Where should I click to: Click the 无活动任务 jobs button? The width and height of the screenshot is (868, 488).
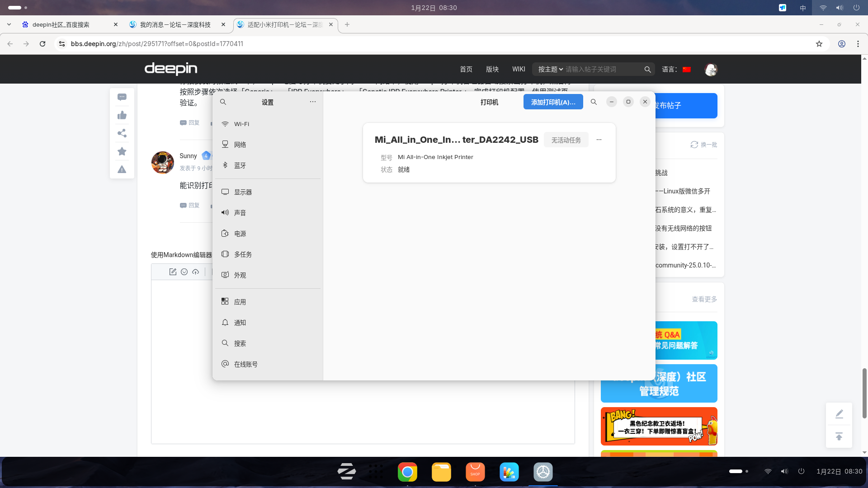point(566,140)
